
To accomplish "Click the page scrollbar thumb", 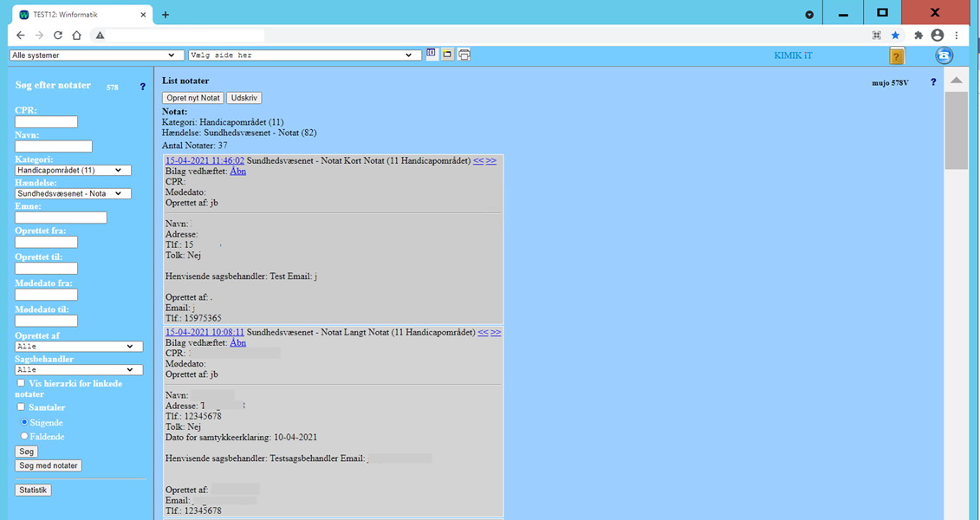I will 957,130.
